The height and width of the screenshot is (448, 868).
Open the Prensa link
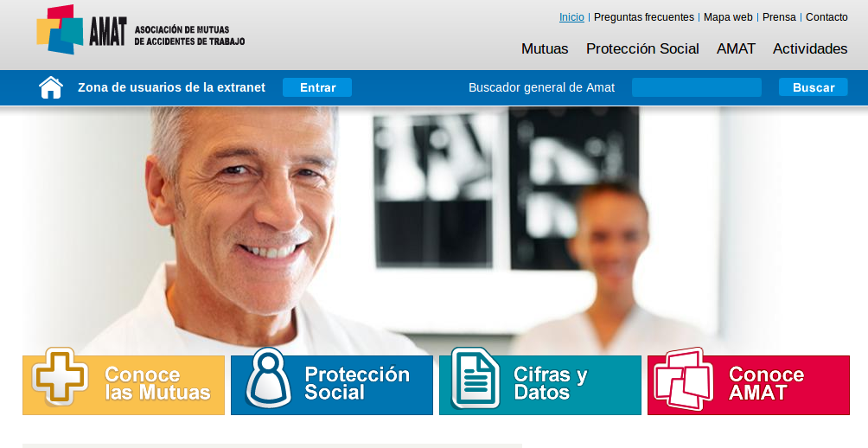779,17
